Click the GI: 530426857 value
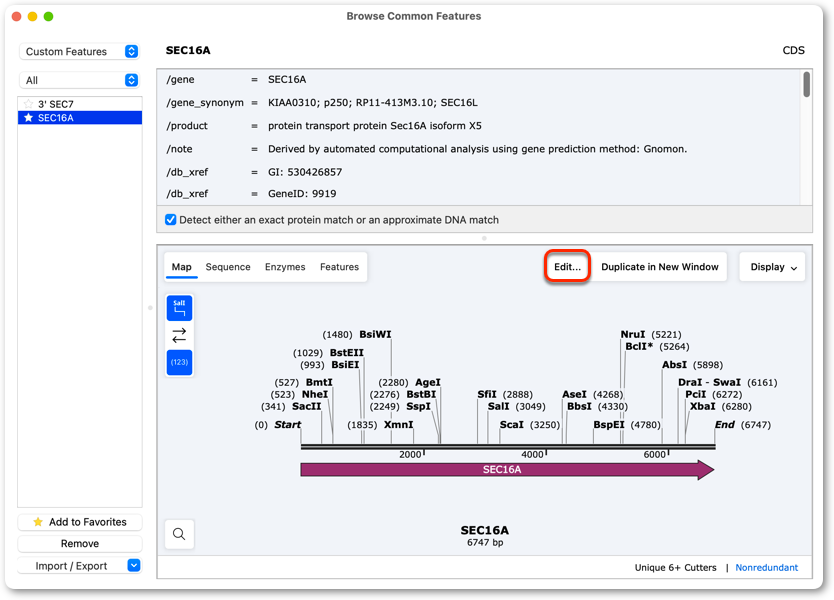The height and width of the screenshot is (600, 834). [305, 172]
